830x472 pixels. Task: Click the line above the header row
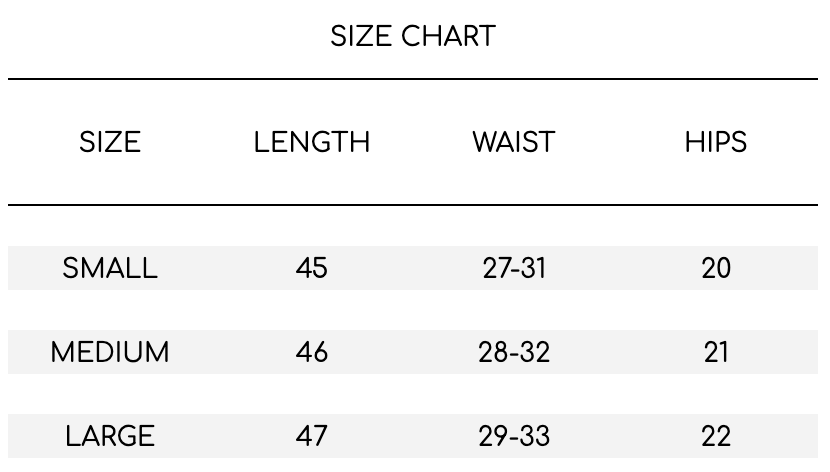[413, 79]
